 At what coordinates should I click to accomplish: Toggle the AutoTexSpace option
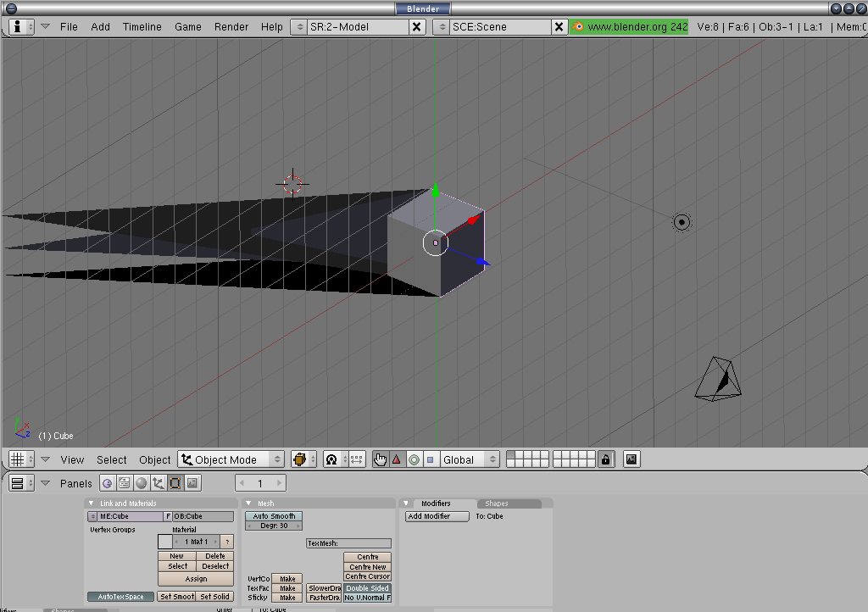121,597
